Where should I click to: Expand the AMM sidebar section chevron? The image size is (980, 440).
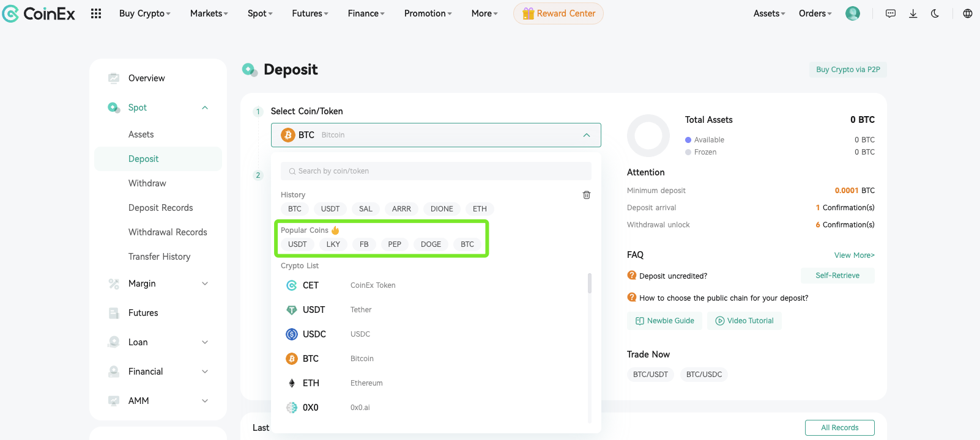point(205,401)
